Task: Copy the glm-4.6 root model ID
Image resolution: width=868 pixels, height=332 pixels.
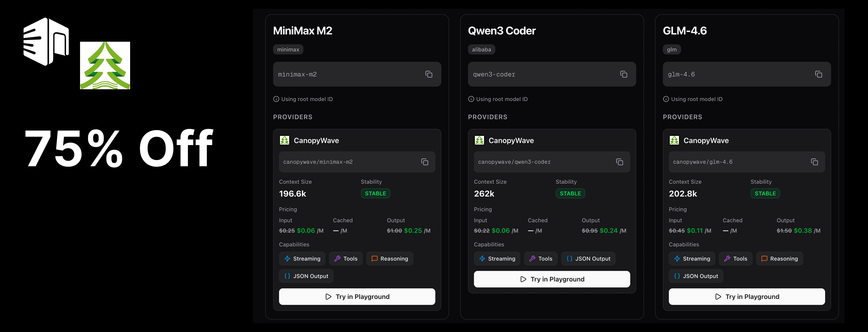Action: [x=818, y=74]
